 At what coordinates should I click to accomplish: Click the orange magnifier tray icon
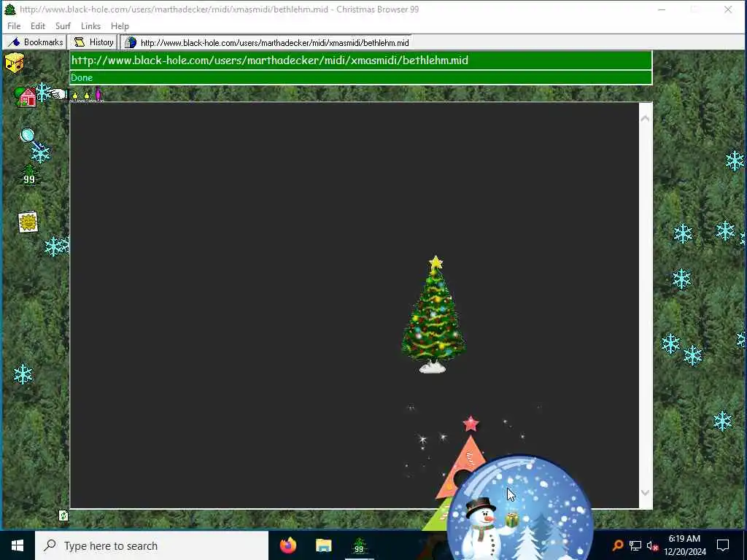(617, 545)
